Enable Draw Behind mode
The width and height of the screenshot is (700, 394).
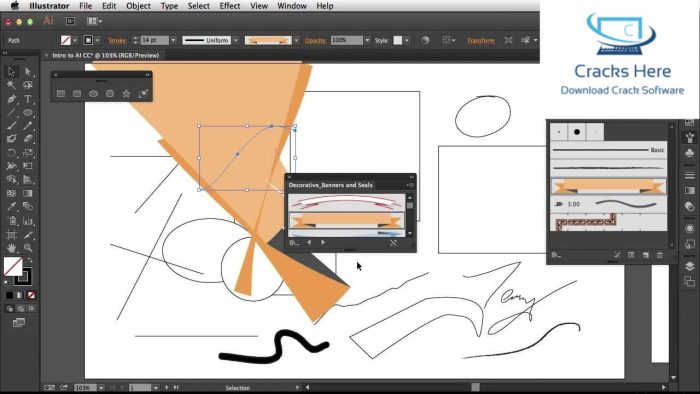(21, 308)
